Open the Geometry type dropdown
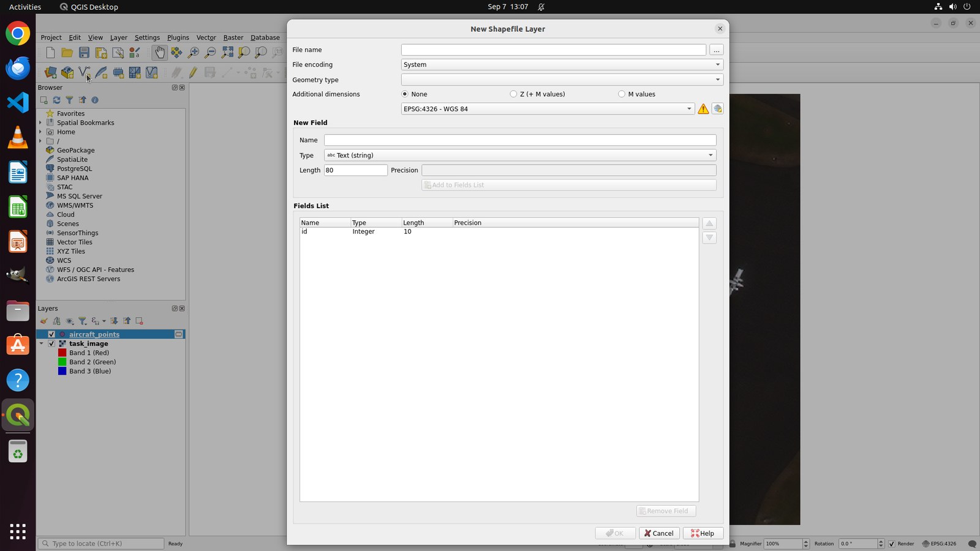 [562, 80]
